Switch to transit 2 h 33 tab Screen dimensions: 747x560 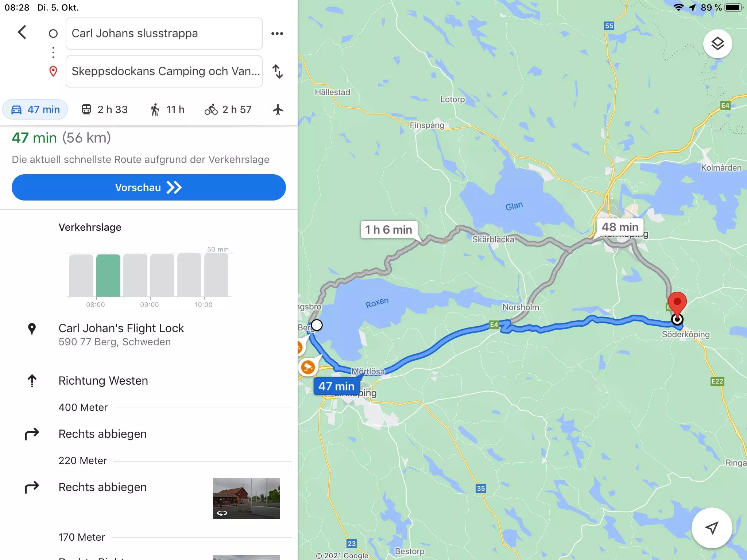click(x=105, y=109)
